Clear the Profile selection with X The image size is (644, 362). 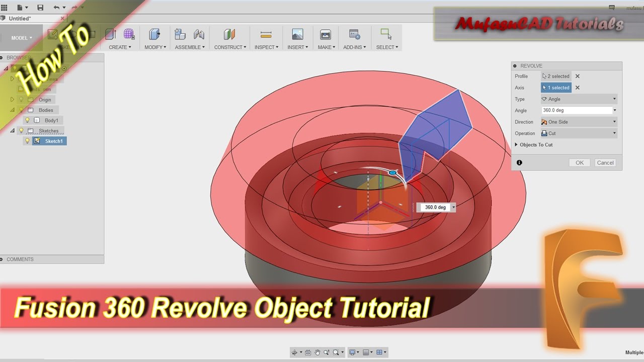578,76
